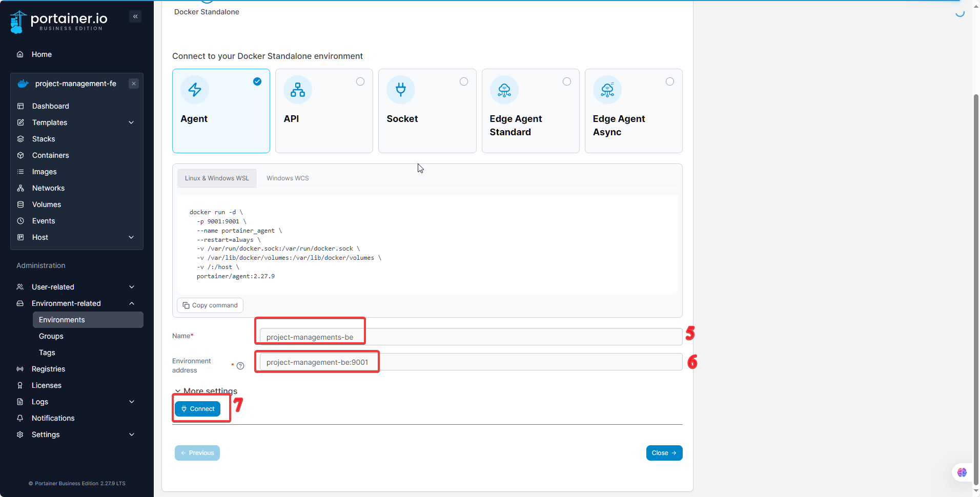Viewport: 980px width, 497px height.
Task: Click the Close button
Action: [x=664, y=453]
